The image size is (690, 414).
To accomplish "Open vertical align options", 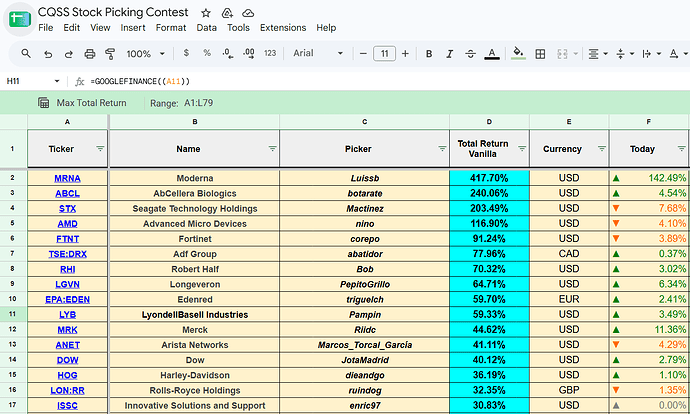I will [x=624, y=54].
